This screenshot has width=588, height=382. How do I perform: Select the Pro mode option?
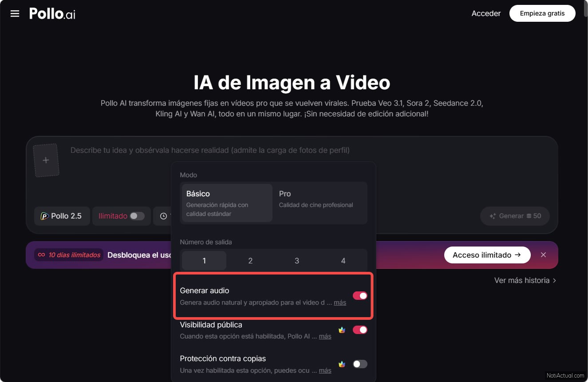(320, 203)
